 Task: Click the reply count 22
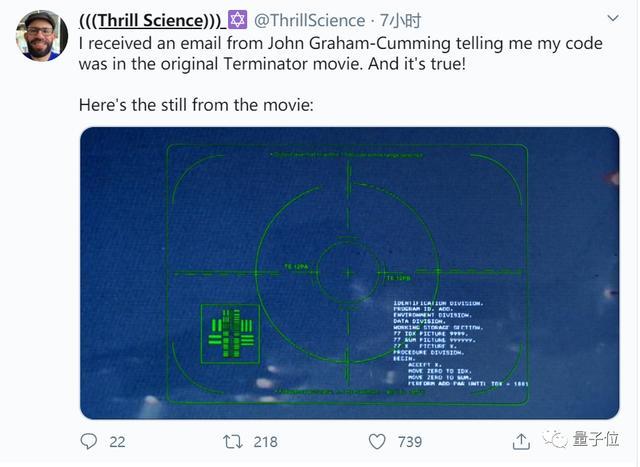click(117, 441)
